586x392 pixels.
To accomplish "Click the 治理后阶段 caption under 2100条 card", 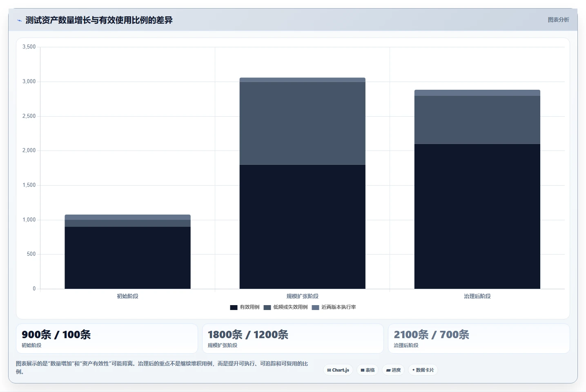I will [406, 345].
